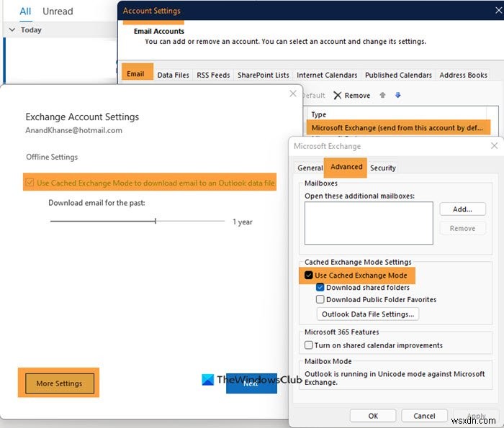Click the Remove account X icon
The image size is (504, 428).
[x=337, y=96]
